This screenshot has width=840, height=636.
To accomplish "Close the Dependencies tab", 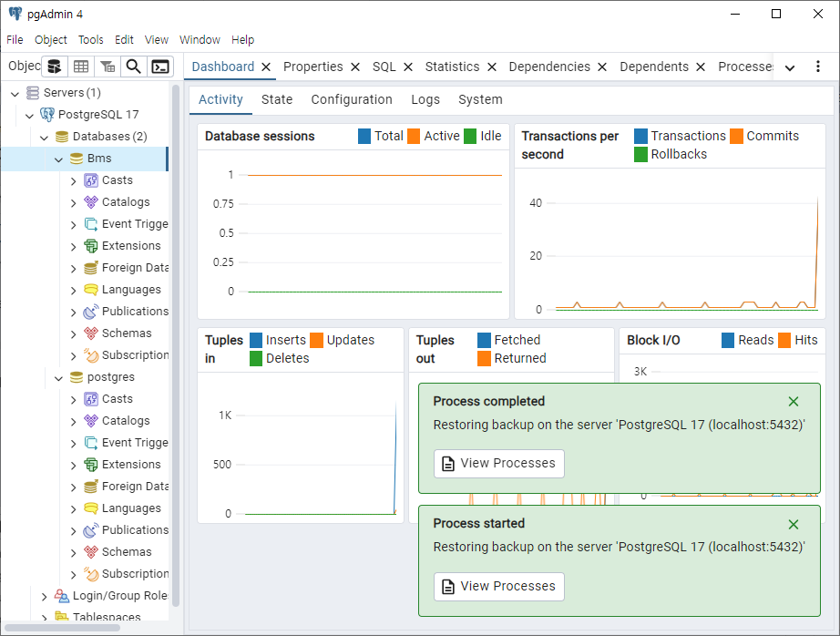I will click(602, 67).
